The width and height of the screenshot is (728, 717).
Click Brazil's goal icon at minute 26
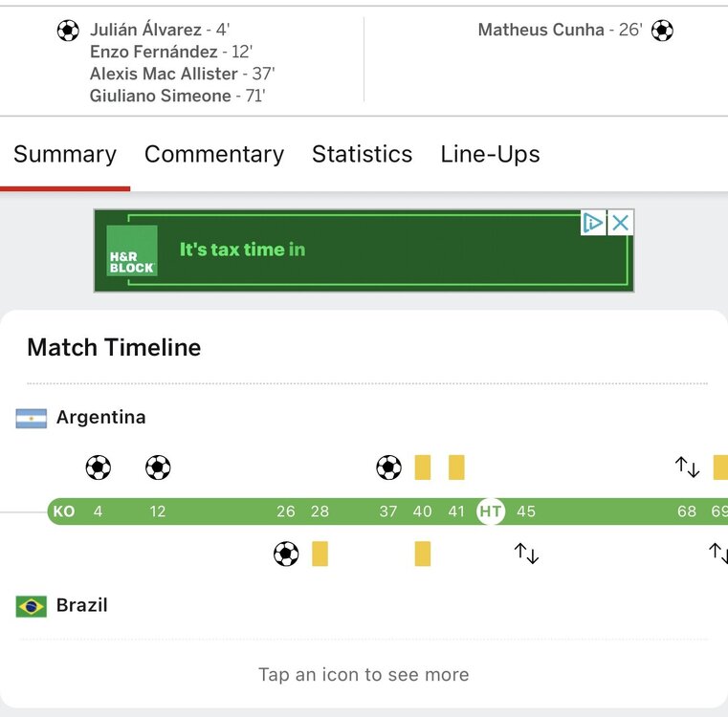click(x=286, y=554)
